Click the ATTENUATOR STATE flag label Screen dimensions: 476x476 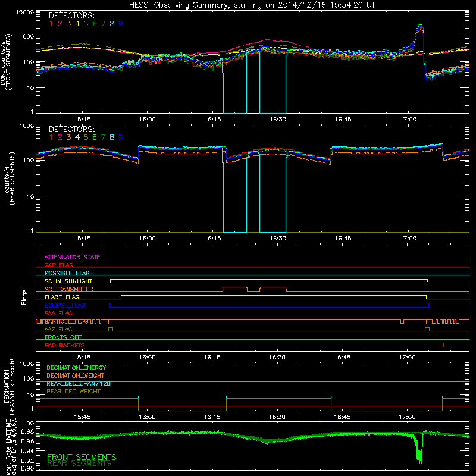coord(72,257)
